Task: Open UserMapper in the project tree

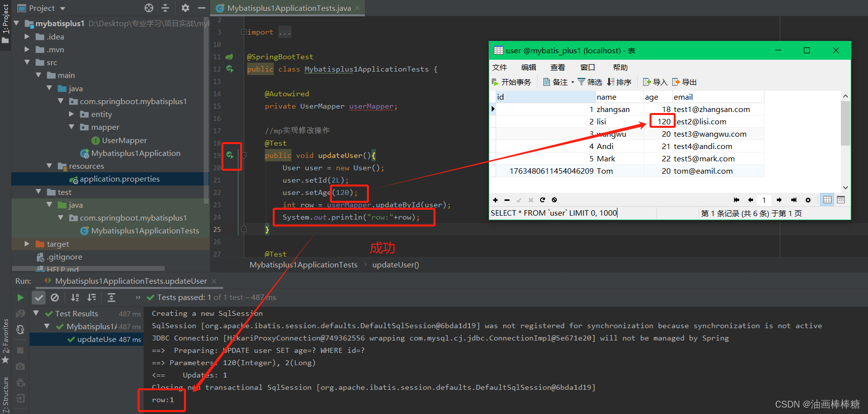Action: (124, 141)
